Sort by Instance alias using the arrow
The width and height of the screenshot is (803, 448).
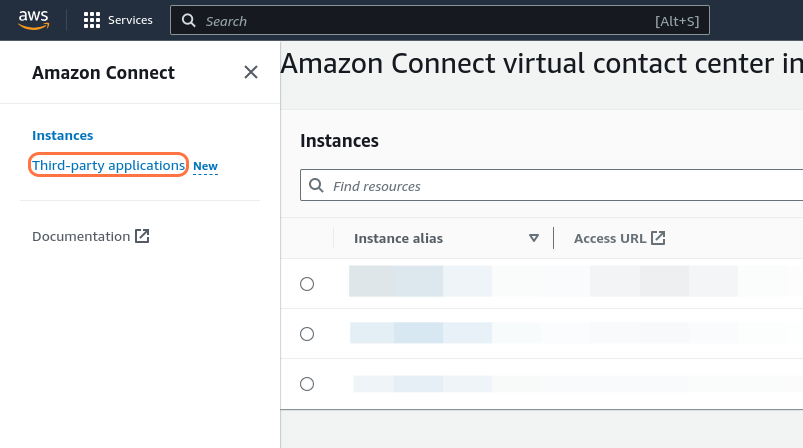[x=534, y=238]
